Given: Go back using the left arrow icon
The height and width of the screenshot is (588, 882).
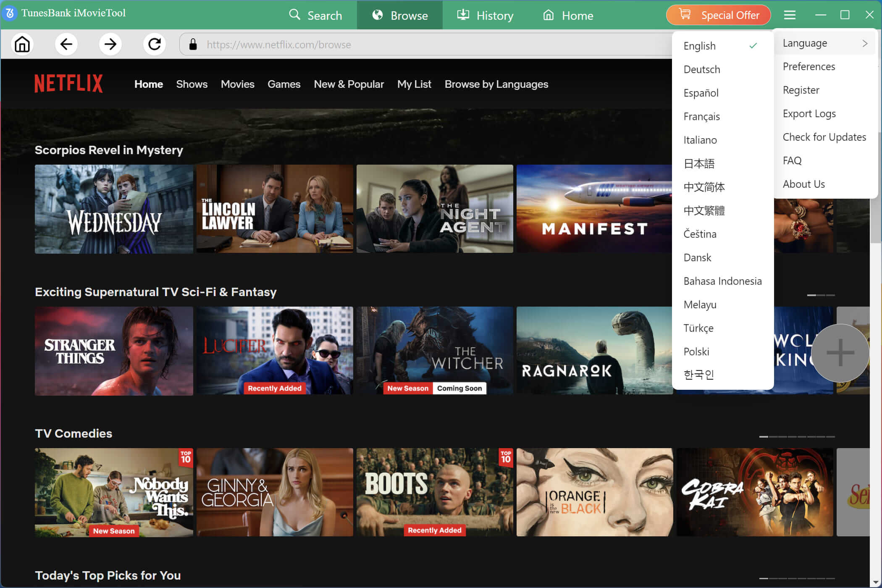Looking at the screenshot, I should pyautogui.click(x=66, y=44).
